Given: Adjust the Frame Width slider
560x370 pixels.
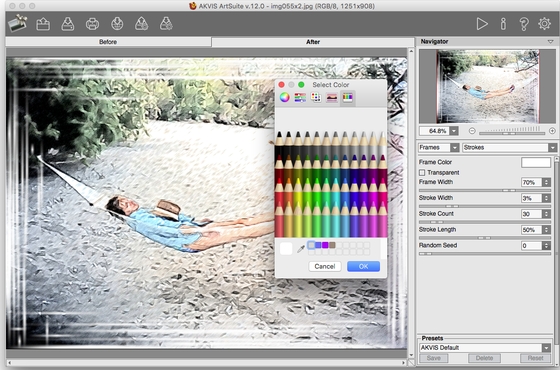Looking at the screenshot, I should coord(485,190).
